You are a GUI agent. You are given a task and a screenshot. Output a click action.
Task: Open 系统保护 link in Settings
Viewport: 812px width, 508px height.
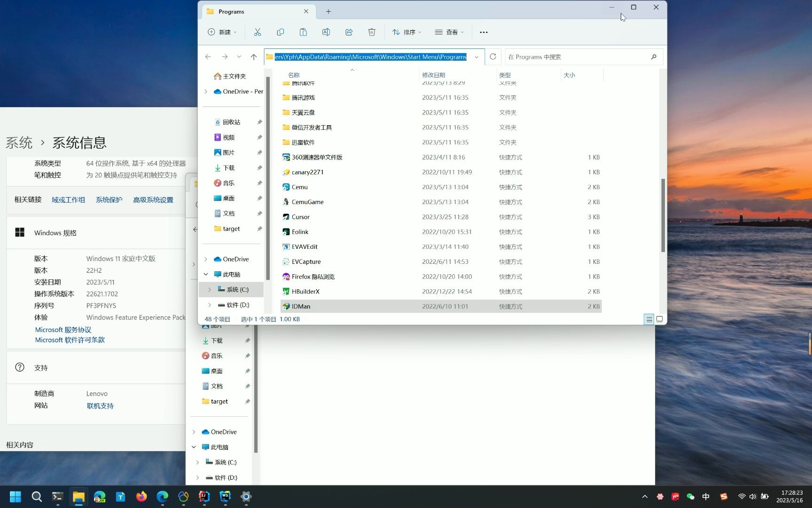(109, 200)
